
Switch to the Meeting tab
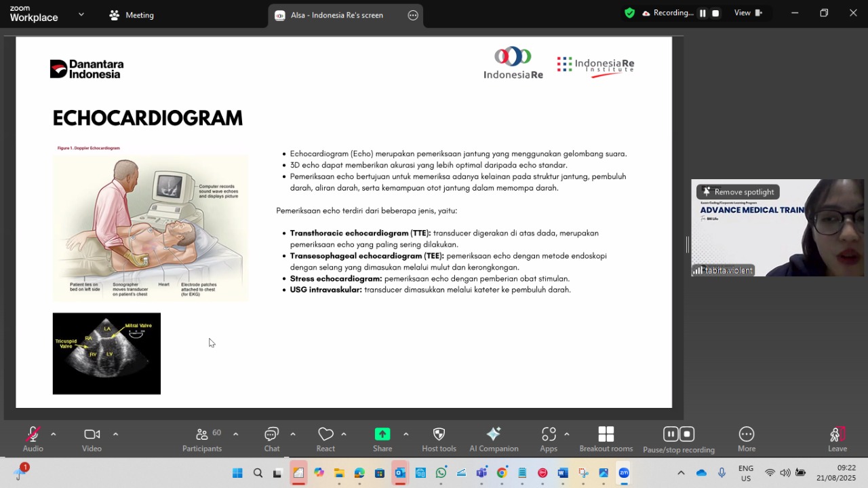point(132,15)
